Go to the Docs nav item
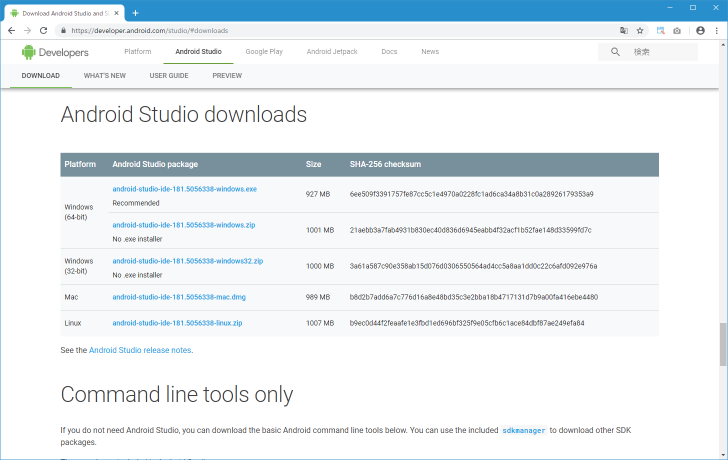The width and height of the screenshot is (728, 460). [x=389, y=52]
